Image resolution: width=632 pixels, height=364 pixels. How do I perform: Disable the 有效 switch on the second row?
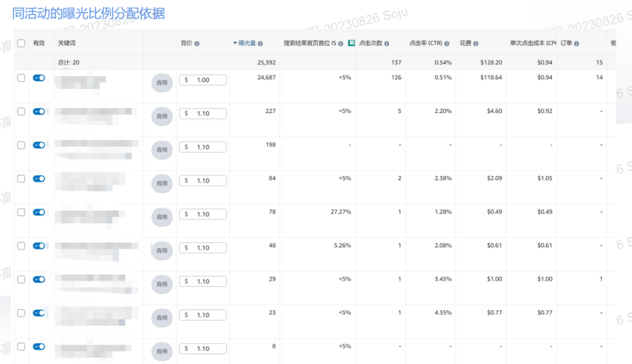click(x=39, y=111)
